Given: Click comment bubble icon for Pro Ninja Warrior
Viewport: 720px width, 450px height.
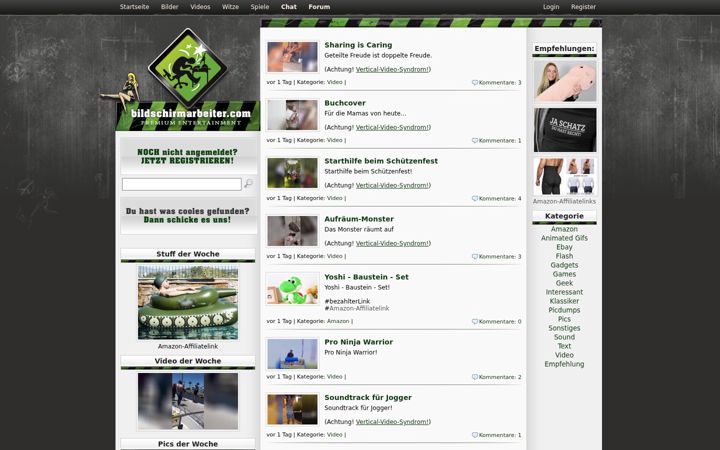Looking at the screenshot, I should tap(475, 377).
